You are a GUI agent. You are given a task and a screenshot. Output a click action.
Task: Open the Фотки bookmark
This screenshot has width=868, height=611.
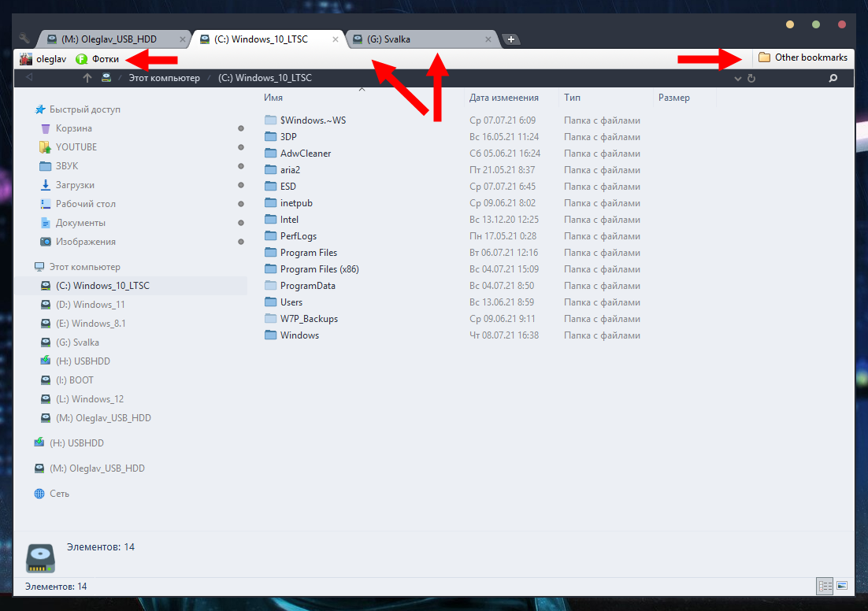click(98, 58)
